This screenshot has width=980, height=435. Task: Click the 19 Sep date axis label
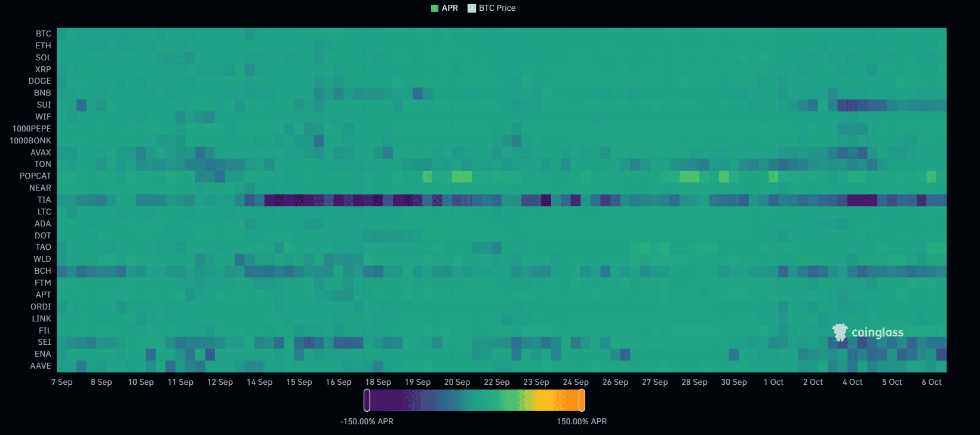(x=417, y=382)
